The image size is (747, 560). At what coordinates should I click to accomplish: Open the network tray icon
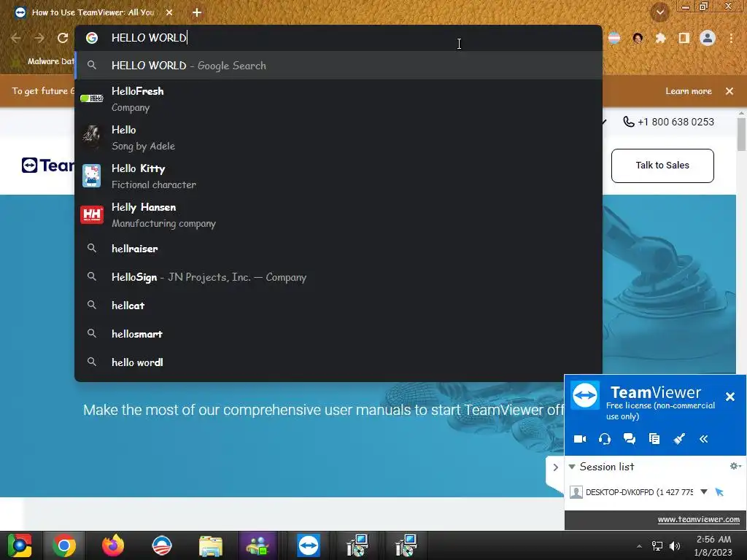click(x=657, y=546)
